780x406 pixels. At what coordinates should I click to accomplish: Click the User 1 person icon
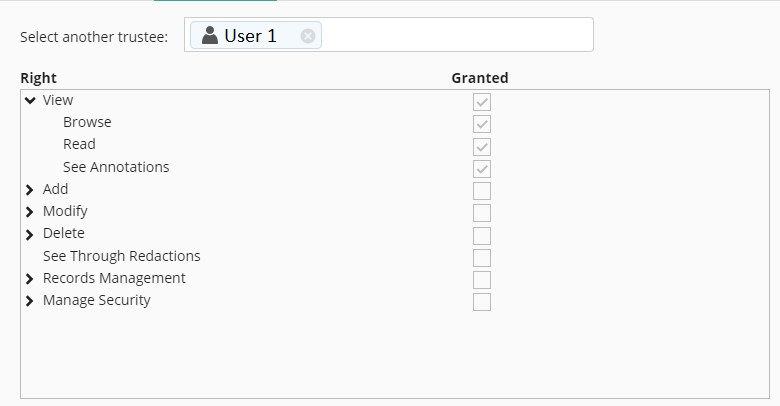(x=210, y=36)
